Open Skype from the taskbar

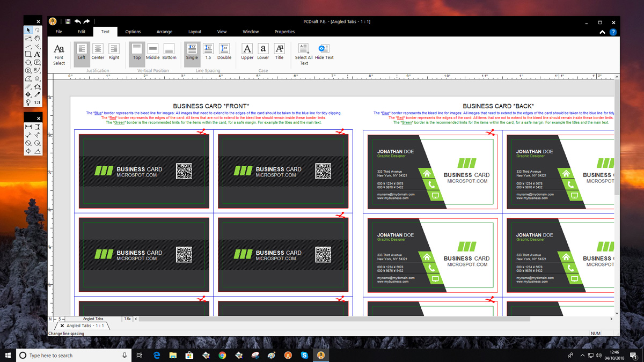coord(305,355)
